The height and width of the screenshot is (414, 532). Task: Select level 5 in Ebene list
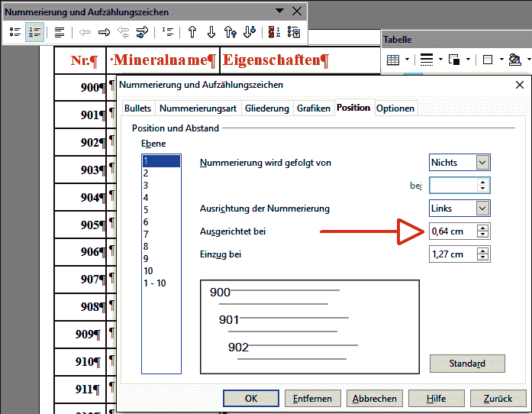tap(146, 210)
